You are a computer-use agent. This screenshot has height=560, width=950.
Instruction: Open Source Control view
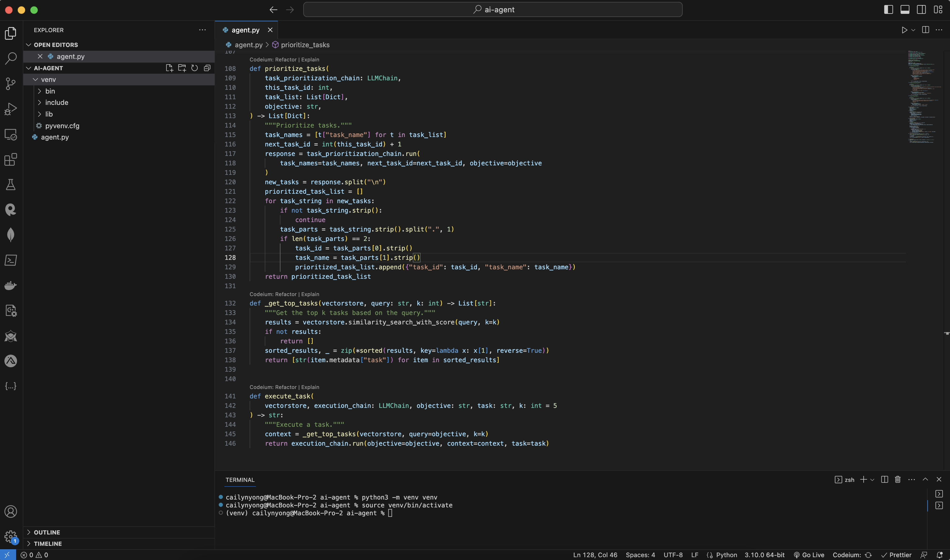11,83
